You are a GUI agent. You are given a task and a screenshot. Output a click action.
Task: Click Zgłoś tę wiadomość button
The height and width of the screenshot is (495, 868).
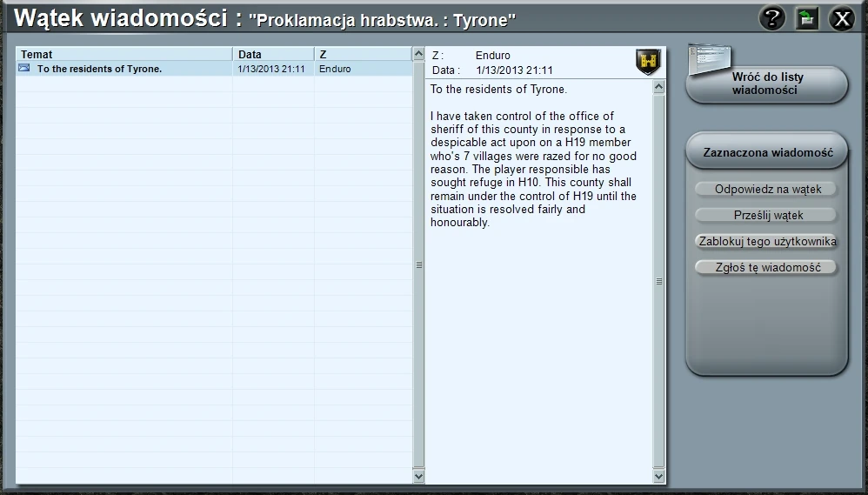tap(767, 267)
